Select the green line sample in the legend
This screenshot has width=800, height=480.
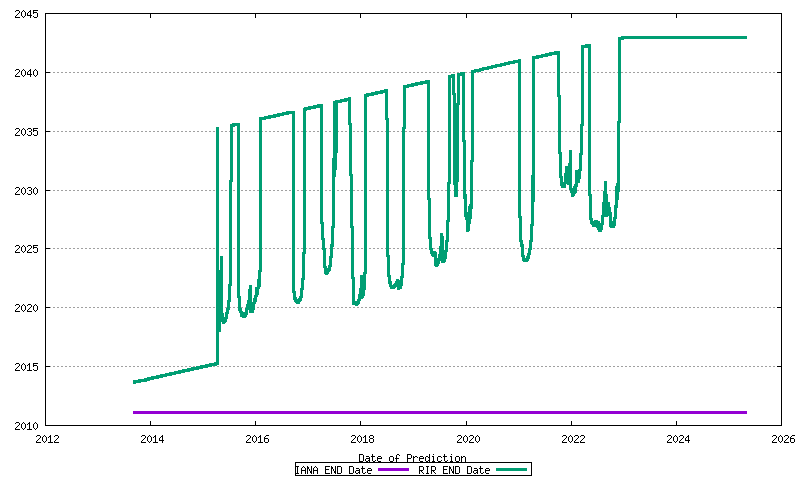click(x=511, y=470)
